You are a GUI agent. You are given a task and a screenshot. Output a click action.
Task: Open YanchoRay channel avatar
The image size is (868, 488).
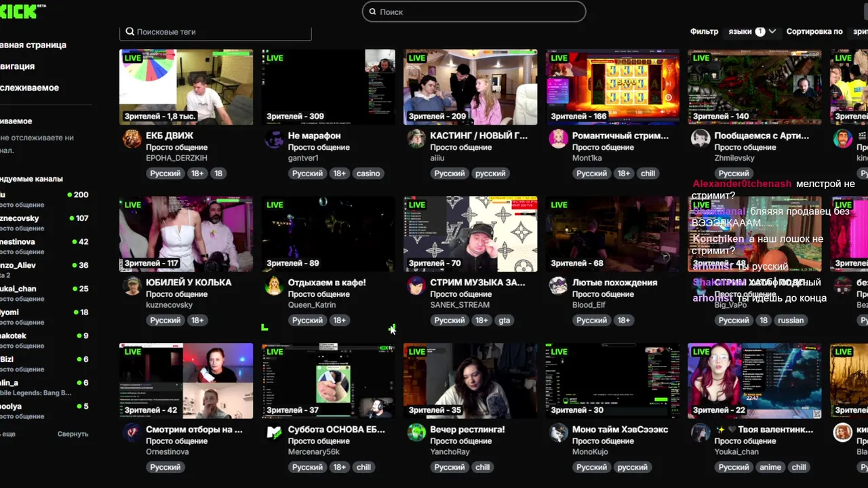pos(416,432)
